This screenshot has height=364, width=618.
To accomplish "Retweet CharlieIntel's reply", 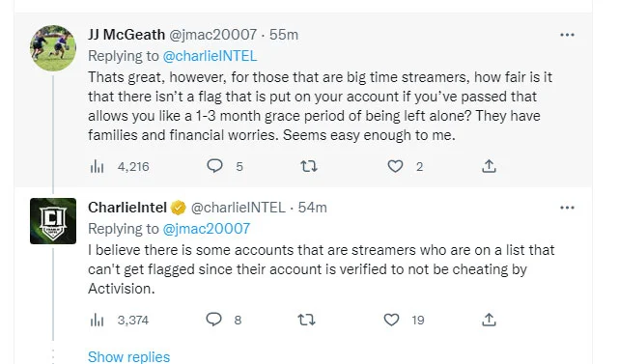I will [306, 320].
